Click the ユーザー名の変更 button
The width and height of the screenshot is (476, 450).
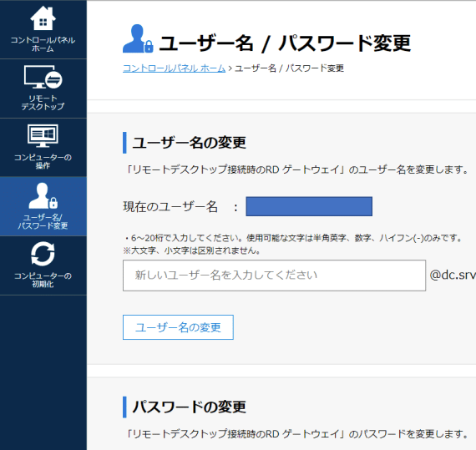(x=178, y=327)
